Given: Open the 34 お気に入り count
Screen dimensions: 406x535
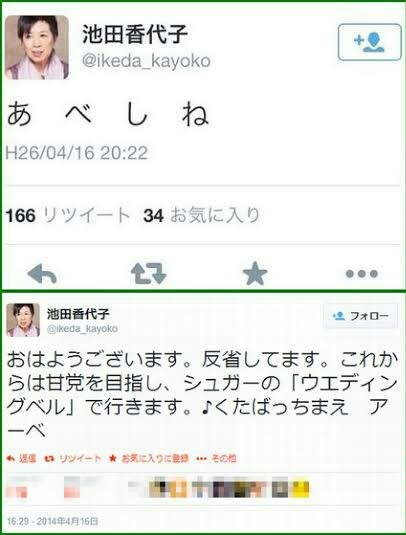Looking at the screenshot, I should (202, 215).
